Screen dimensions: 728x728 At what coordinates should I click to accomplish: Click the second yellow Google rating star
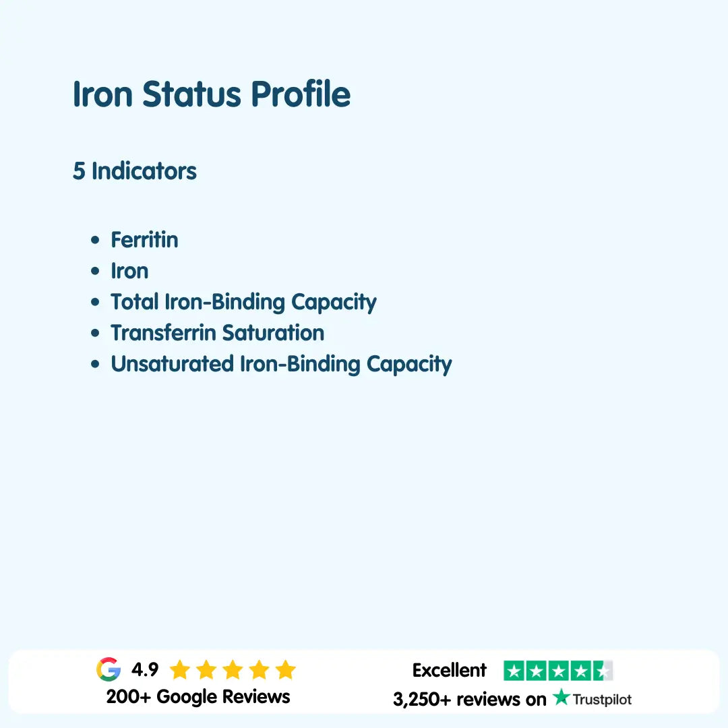206,670
